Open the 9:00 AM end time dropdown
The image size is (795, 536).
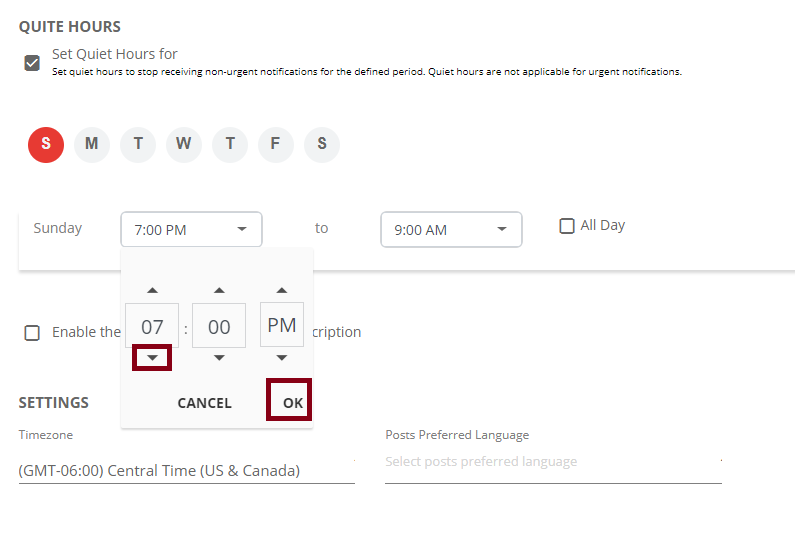[x=451, y=230]
